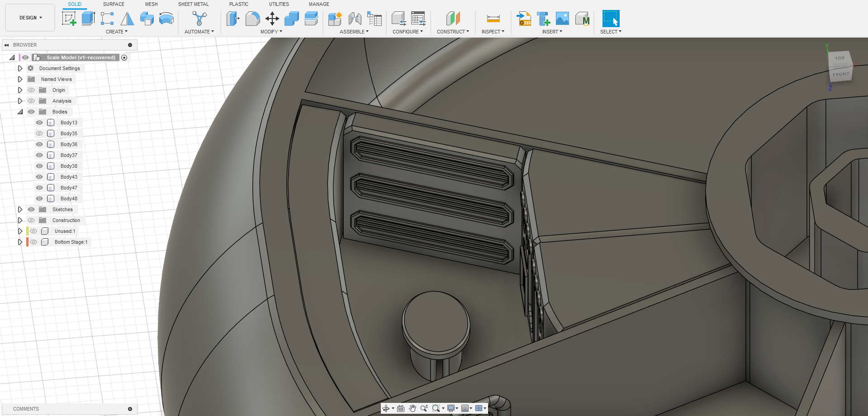Click the Midplane construct icon
The image size is (868, 416).
pos(453,19)
